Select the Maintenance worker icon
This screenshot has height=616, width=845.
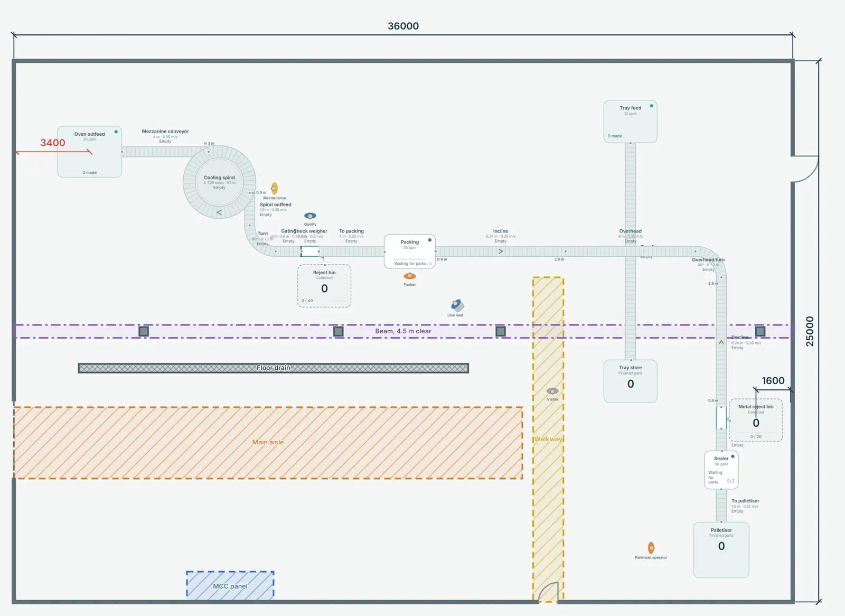coord(274,189)
